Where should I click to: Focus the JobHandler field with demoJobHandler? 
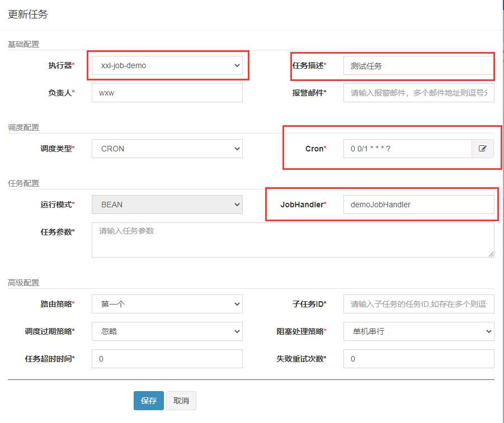pos(419,205)
